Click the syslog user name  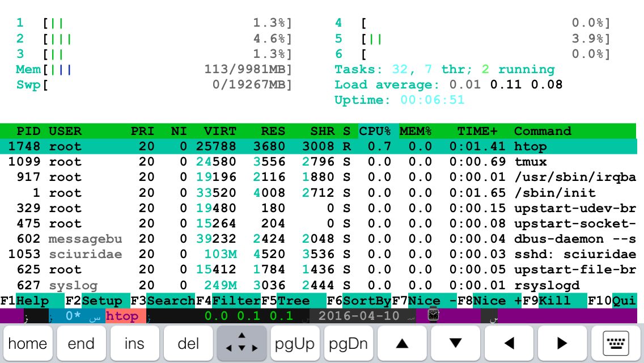(x=73, y=285)
